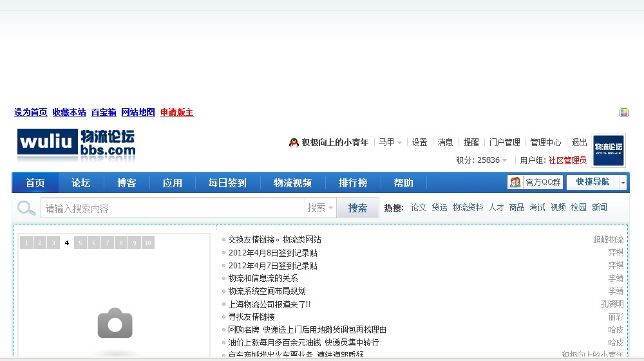Focus the 请输入搜索内容 search field

pyautogui.click(x=173, y=208)
